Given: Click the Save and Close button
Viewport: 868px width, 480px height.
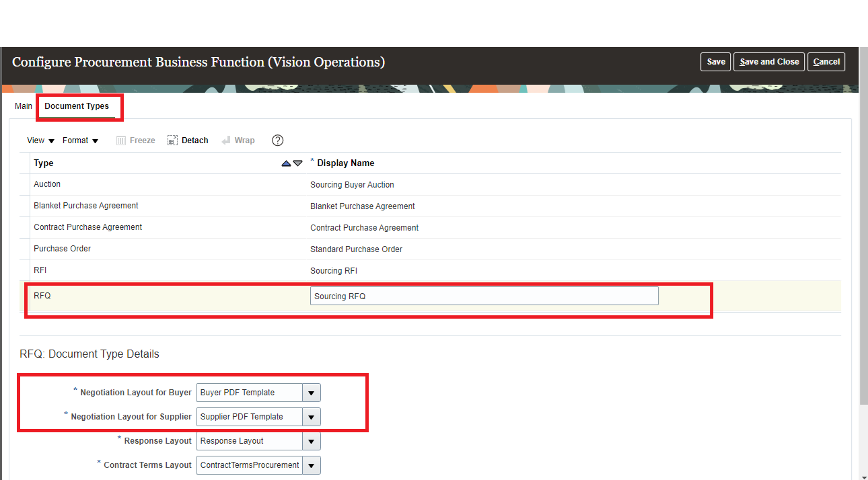Looking at the screenshot, I should [769, 62].
